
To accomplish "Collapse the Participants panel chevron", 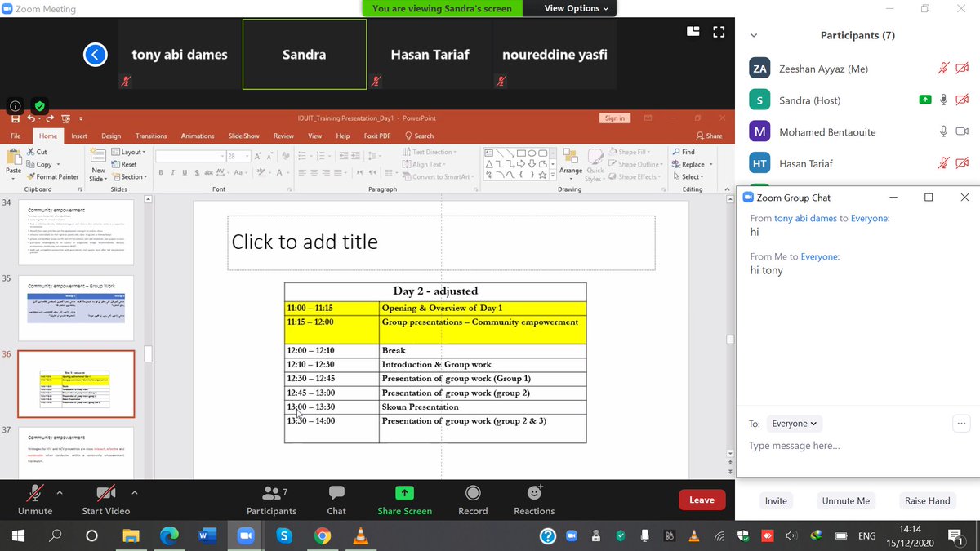I will click(753, 36).
